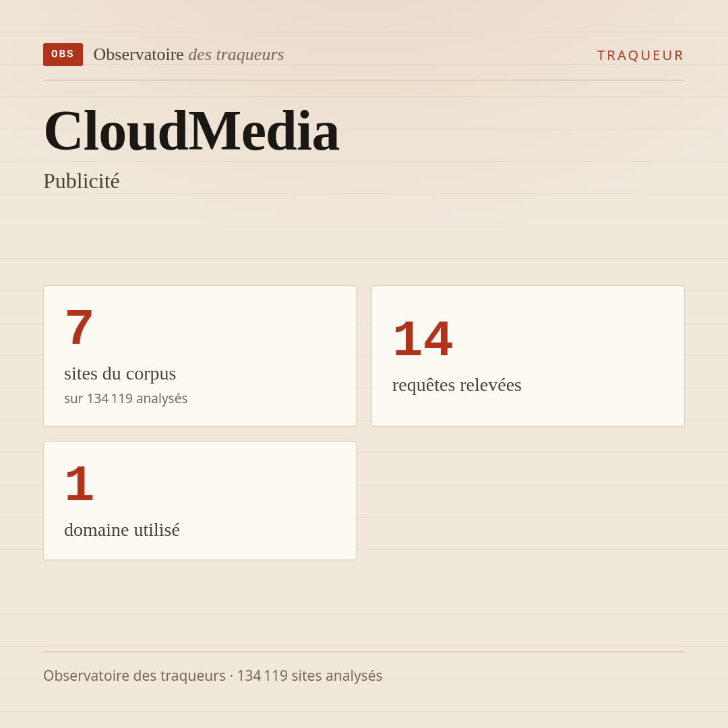The height and width of the screenshot is (728, 728).
Task: Click the footer text about 134 119 sites analysés
Action: coord(212,675)
